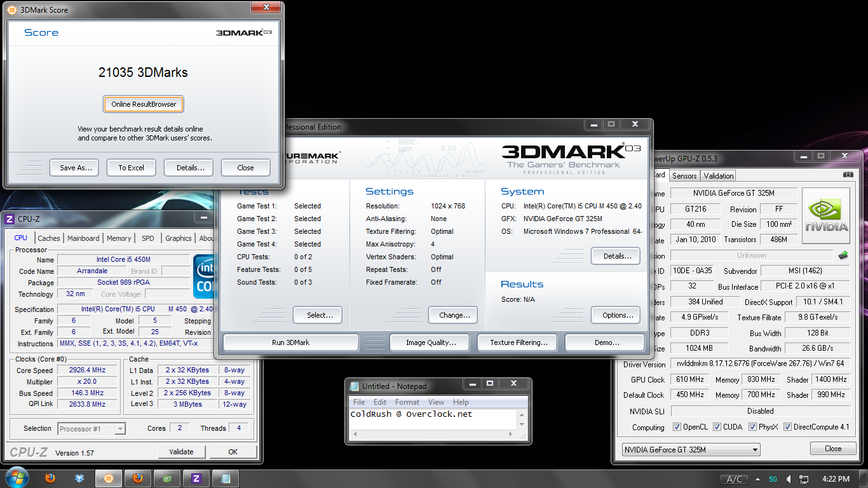Click the 3DMark Score title bar icon
The width and height of the screenshot is (868, 488).
point(11,10)
